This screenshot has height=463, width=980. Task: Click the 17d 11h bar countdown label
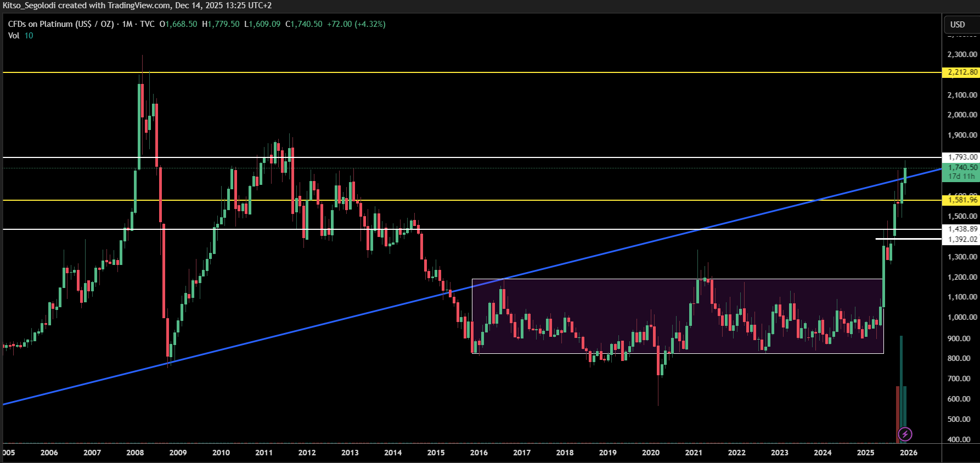tap(962, 177)
